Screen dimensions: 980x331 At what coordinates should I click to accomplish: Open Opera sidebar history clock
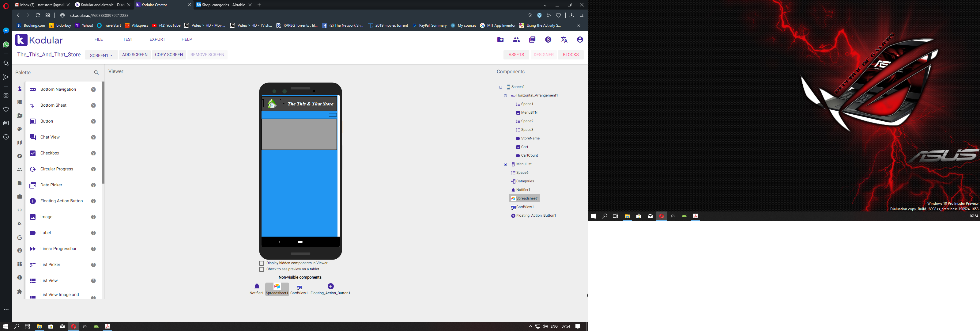pyautogui.click(x=6, y=137)
